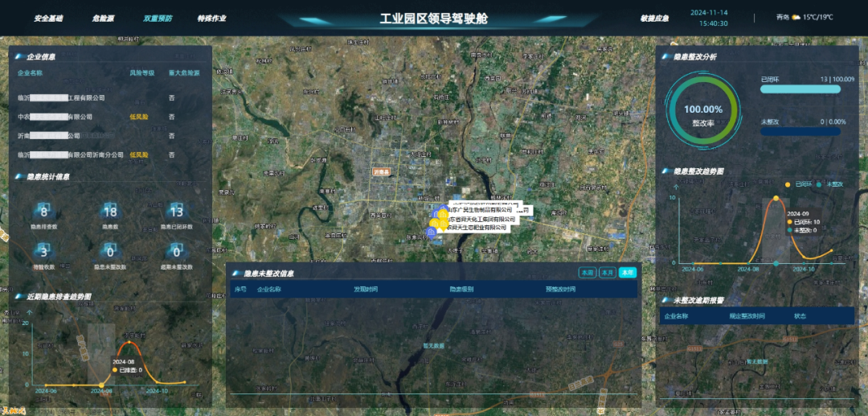Image resolution: width=868 pixels, height=416 pixels.
Task: Go to 敏捷应急 in the header
Action: point(654,18)
